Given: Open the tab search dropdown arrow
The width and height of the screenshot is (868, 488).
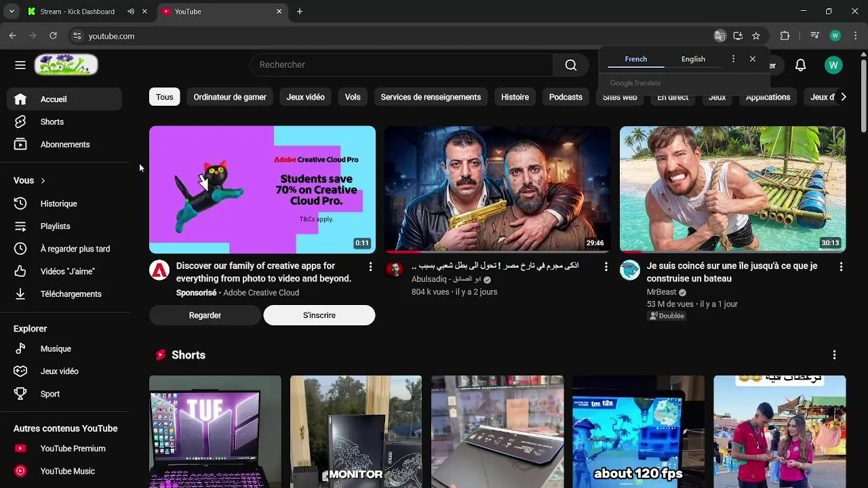Looking at the screenshot, I should [12, 12].
